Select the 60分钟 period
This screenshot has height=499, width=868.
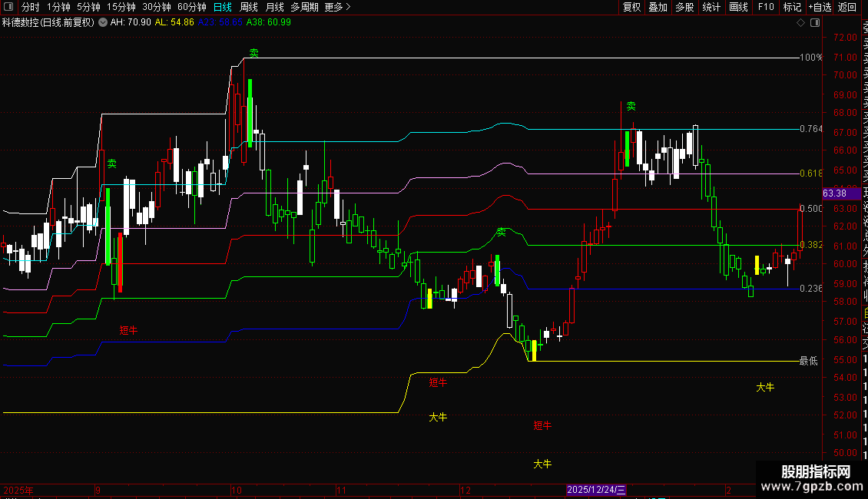[x=192, y=7]
